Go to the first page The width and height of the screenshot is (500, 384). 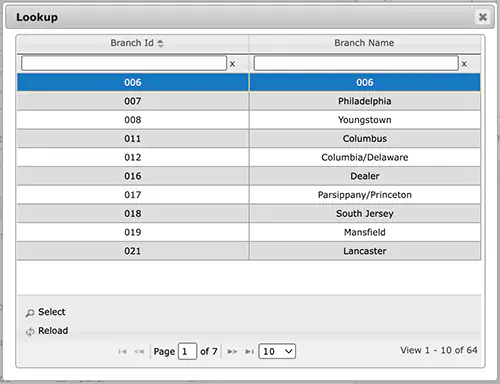[122, 351]
